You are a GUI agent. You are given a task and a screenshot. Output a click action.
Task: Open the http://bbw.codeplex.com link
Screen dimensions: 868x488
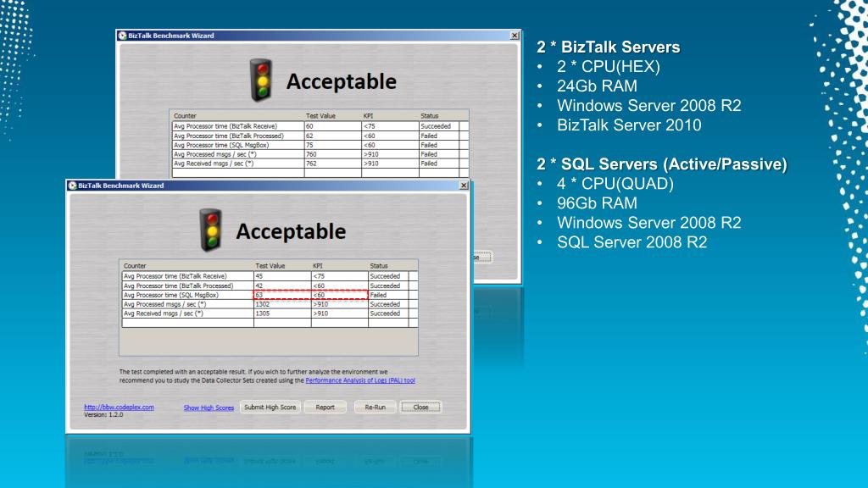pos(119,408)
